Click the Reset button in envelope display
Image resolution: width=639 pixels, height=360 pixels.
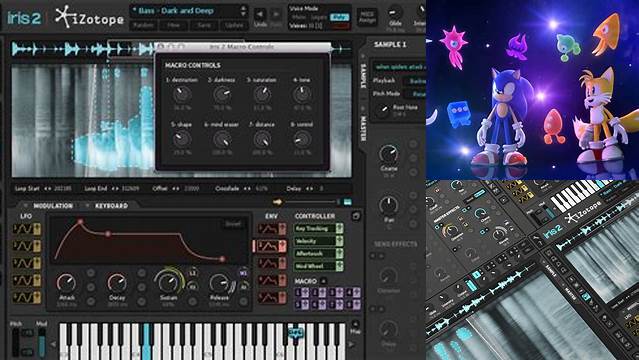[233, 224]
